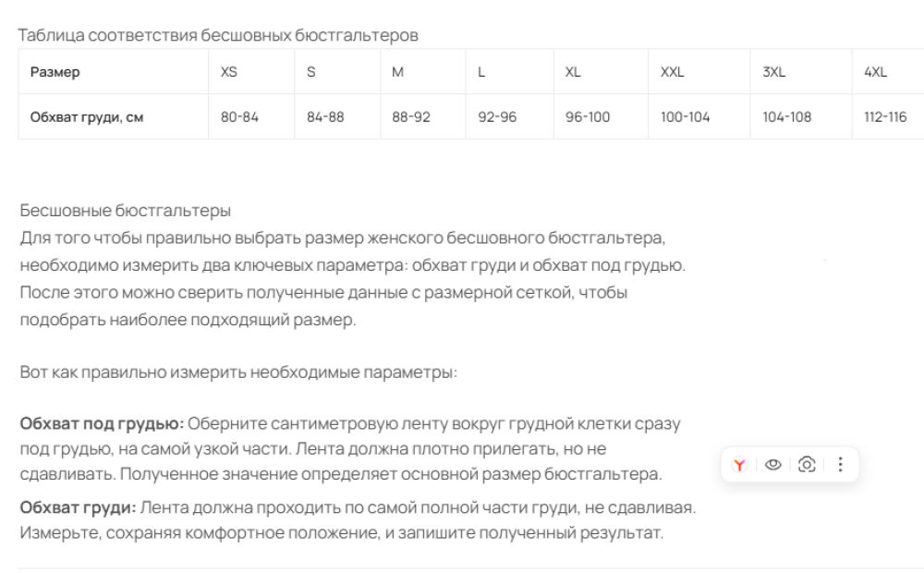Click the 'Вот как правильно измерить' sentence
Screen dimensions: 924x573
(238, 372)
